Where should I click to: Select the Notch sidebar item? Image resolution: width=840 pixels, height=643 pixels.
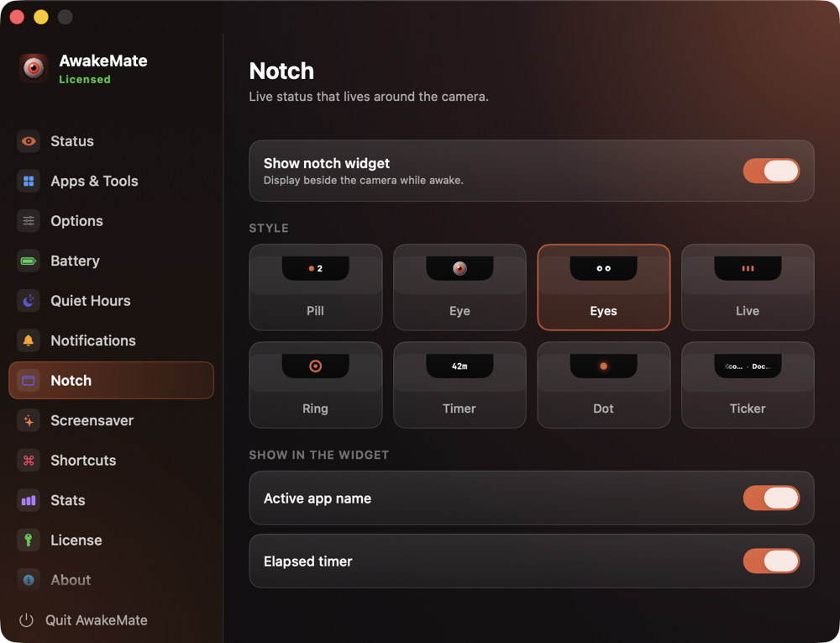click(x=112, y=381)
